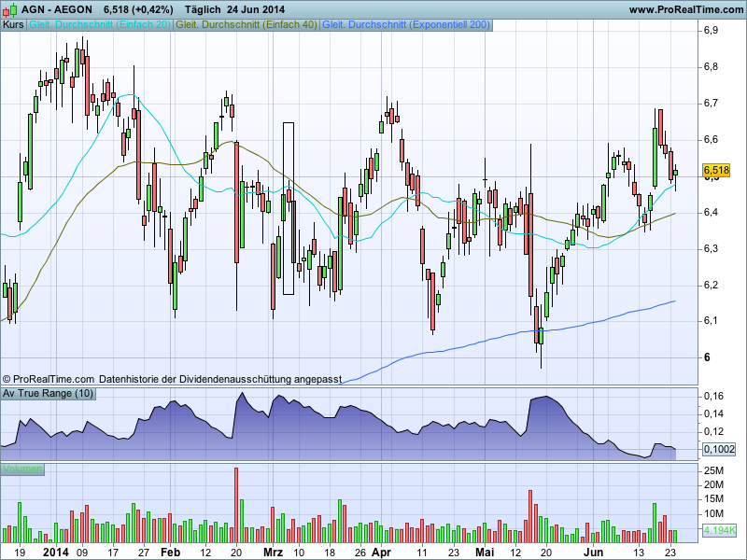Click the Datenhistorie der Dividendenausschüttung angepasst note

[220, 380]
